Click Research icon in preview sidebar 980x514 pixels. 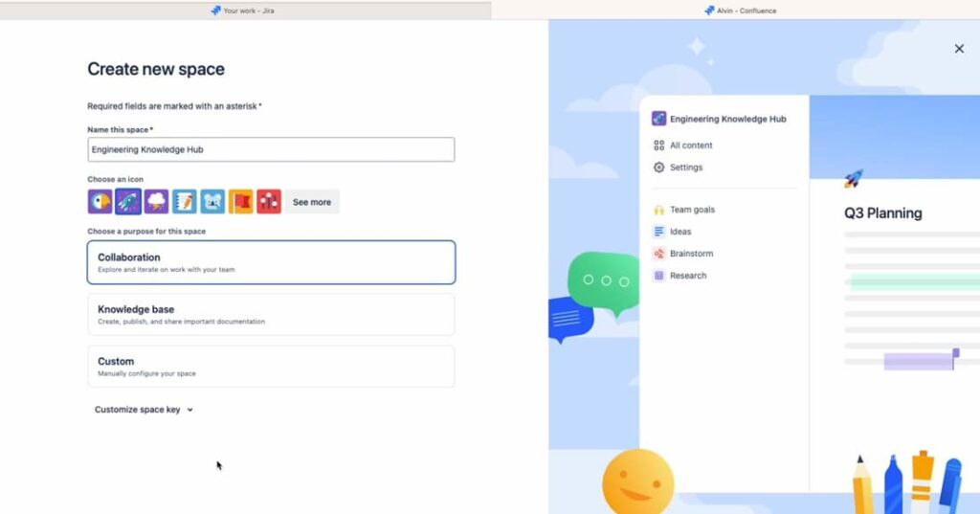pyautogui.click(x=658, y=275)
